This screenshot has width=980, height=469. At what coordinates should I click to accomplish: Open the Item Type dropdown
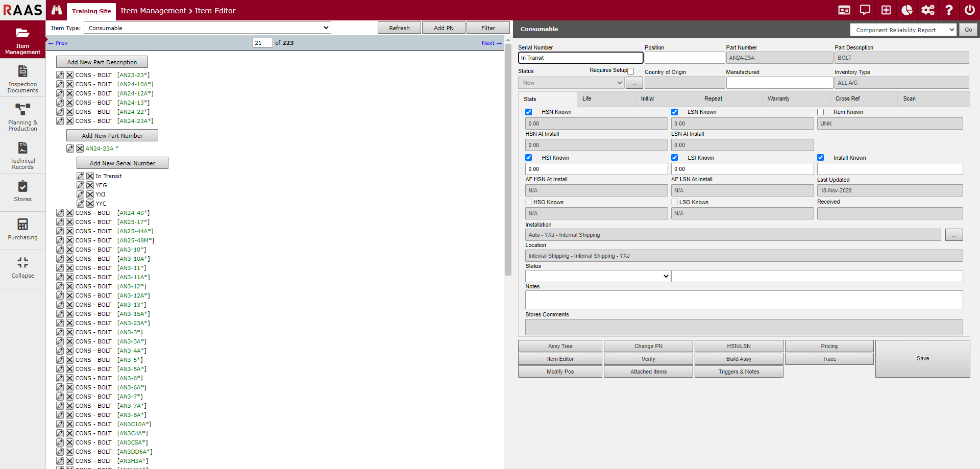tap(207, 28)
